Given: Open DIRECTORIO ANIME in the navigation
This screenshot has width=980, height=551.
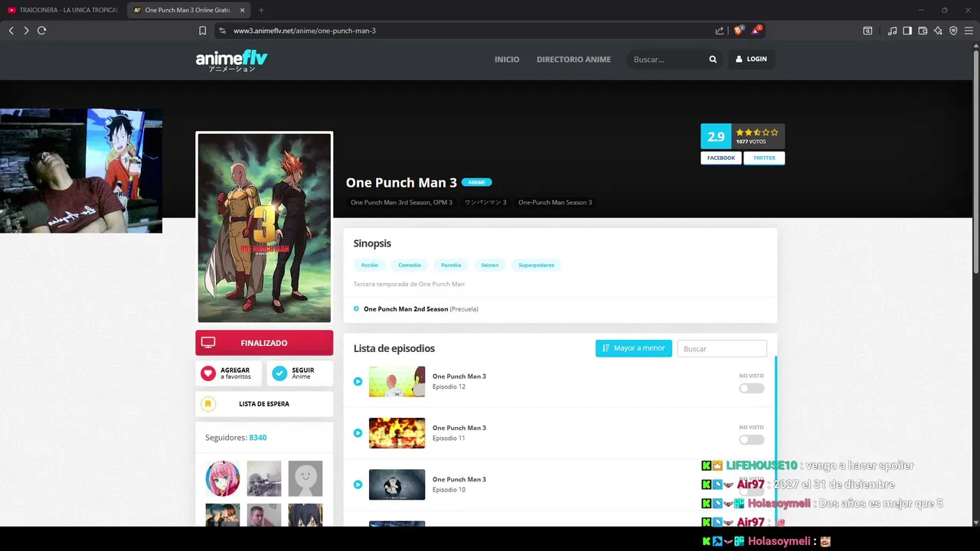Looking at the screenshot, I should (x=573, y=59).
